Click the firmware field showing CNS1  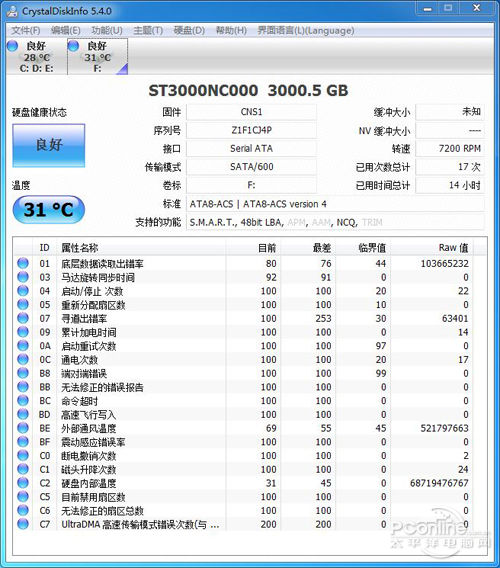(x=251, y=112)
